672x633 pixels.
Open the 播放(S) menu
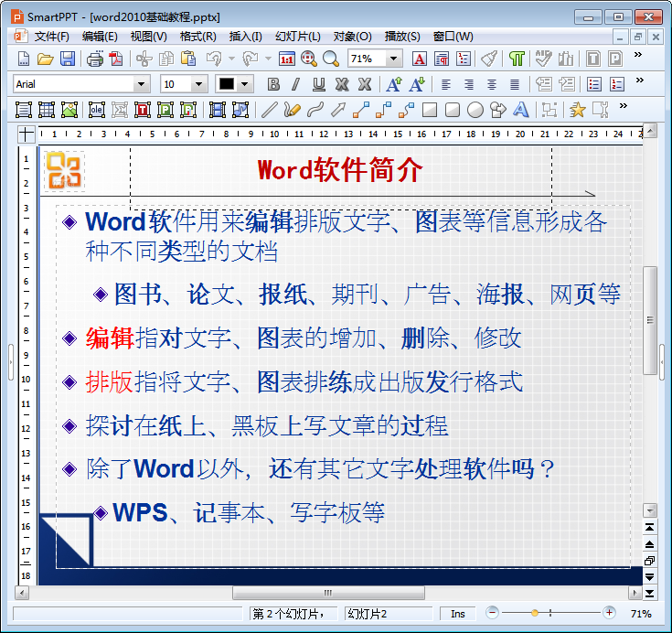(x=402, y=37)
